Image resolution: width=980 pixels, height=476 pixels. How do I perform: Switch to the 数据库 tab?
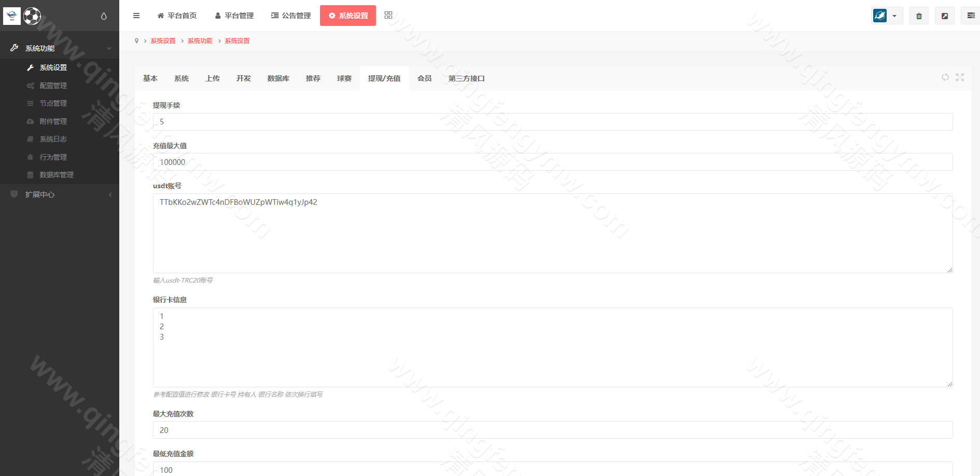pyautogui.click(x=278, y=78)
